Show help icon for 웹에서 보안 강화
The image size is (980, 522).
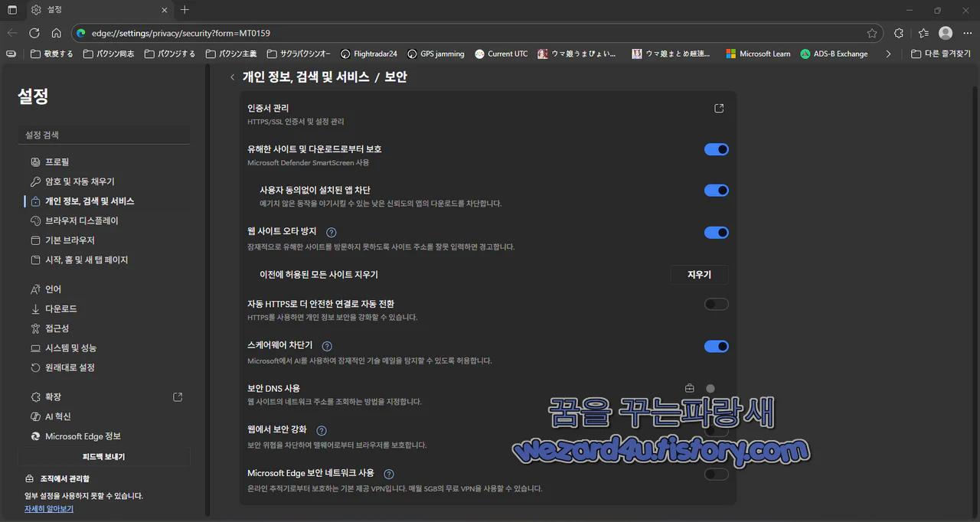[322, 431]
